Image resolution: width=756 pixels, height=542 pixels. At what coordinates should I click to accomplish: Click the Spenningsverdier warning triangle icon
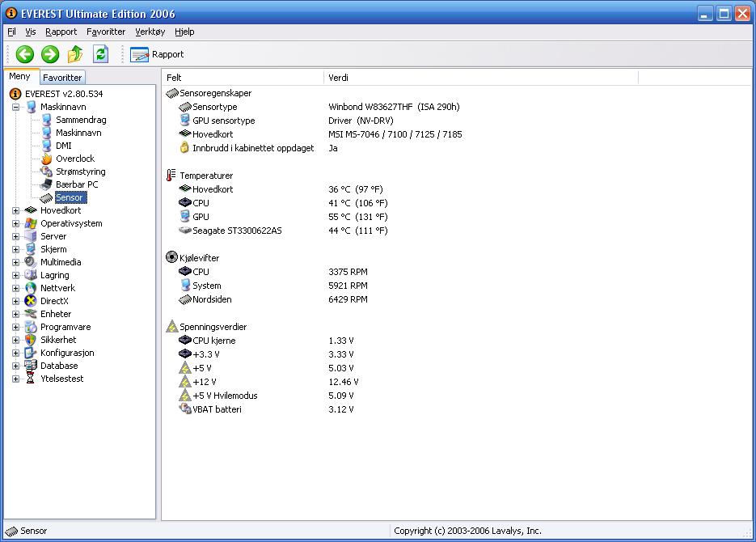172,327
